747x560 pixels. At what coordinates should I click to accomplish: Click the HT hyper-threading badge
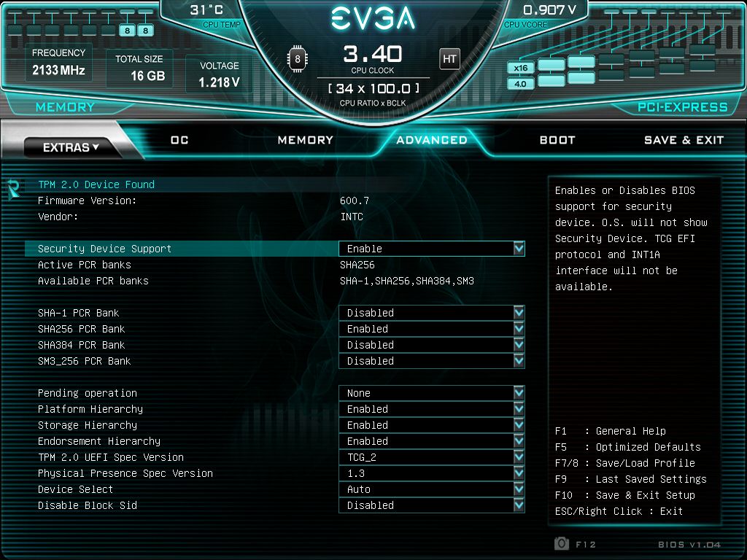(449, 59)
